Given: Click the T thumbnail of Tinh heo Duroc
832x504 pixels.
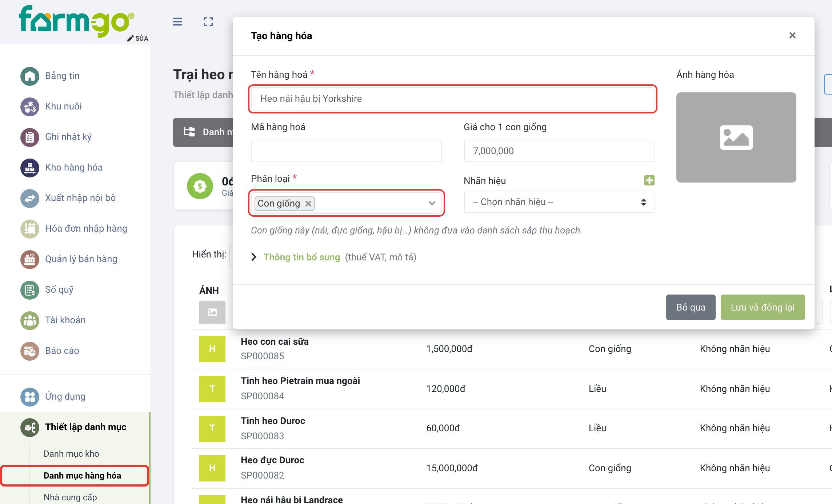Looking at the screenshot, I should click(x=212, y=429).
